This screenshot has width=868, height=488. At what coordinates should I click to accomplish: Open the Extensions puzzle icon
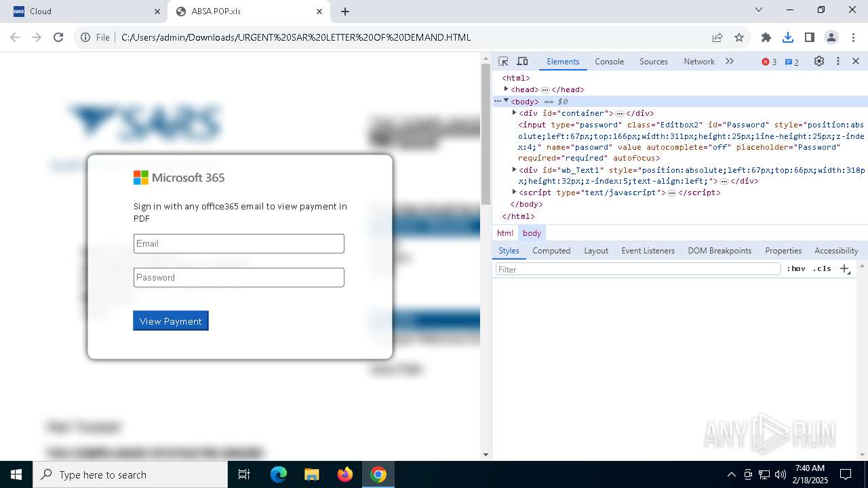(x=766, y=37)
